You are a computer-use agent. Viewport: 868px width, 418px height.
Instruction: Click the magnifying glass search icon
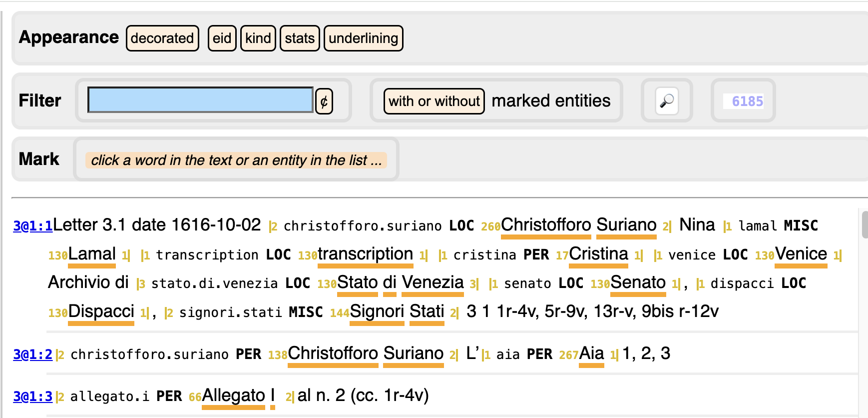667,101
